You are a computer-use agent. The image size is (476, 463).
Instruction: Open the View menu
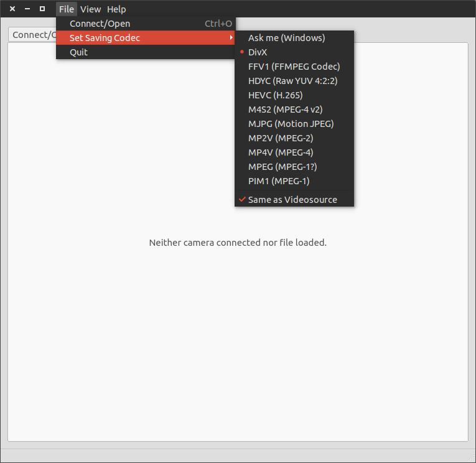tap(90, 9)
